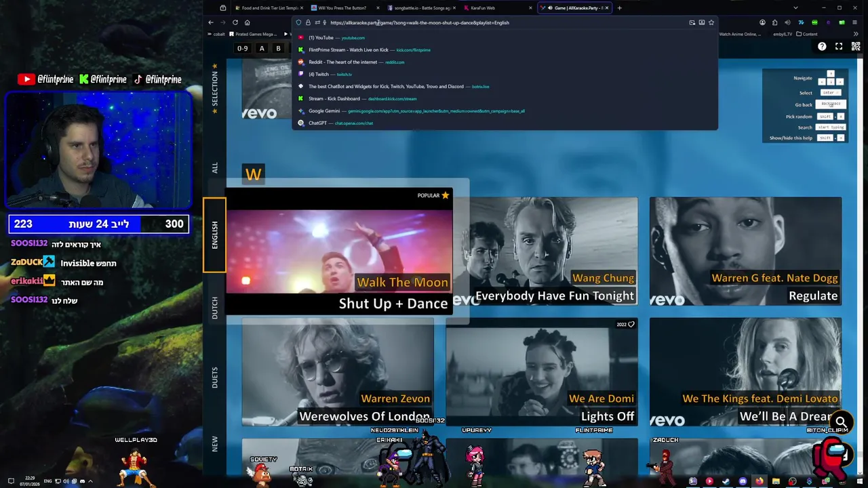Screen dimensions: 868x488
Task: Switch to the Dutch playlist tab
Action: click(214, 308)
